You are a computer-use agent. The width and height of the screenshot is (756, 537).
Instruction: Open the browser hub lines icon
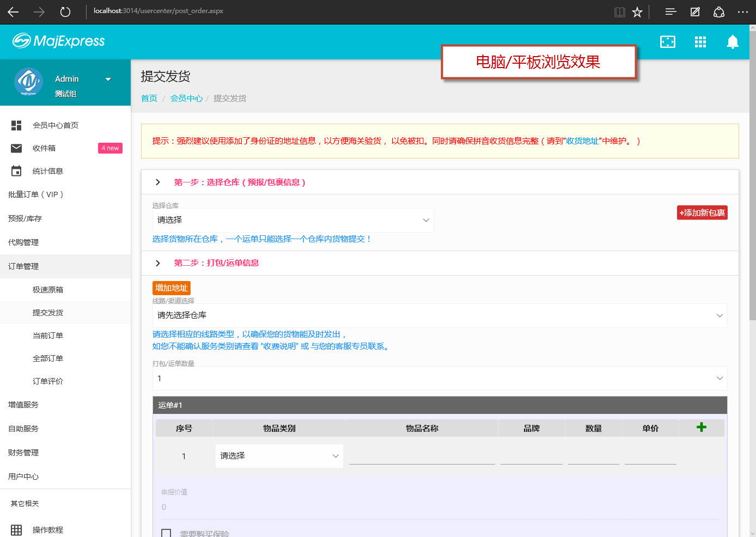click(x=670, y=11)
